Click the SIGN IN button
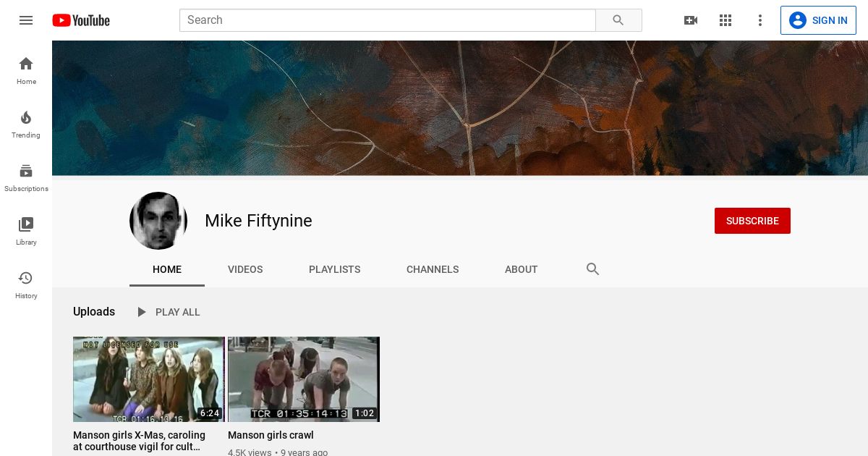 [x=818, y=20]
